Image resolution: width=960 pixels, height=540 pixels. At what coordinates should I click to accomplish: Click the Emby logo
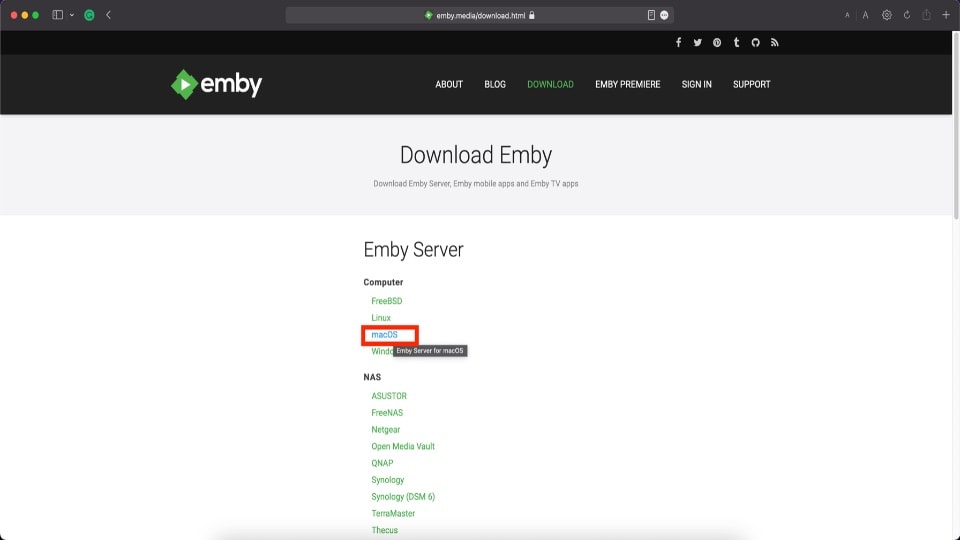pos(217,84)
